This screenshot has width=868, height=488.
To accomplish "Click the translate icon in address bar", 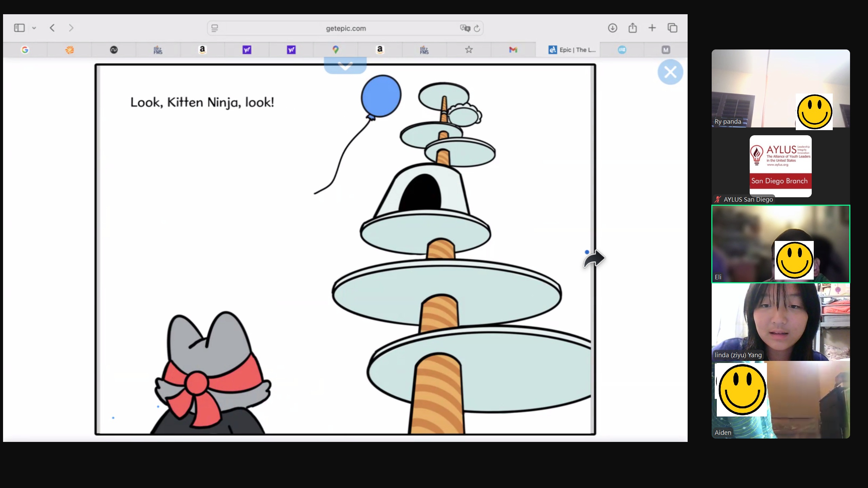I will pyautogui.click(x=465, y=28).
